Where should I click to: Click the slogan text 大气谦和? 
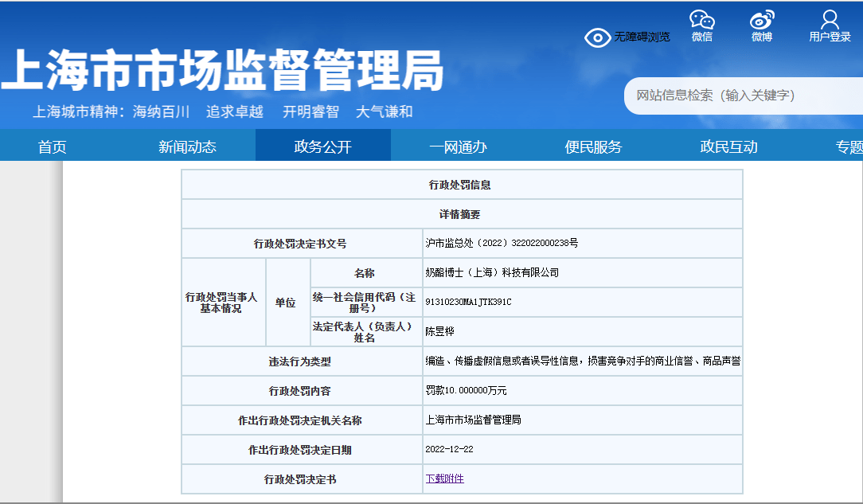tap(385, 111)
